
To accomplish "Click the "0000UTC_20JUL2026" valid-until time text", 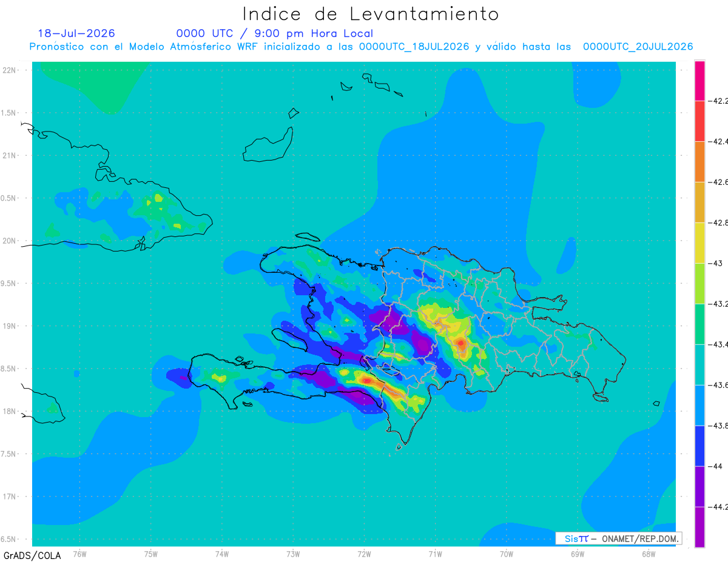I will click(x=638, y=47).
